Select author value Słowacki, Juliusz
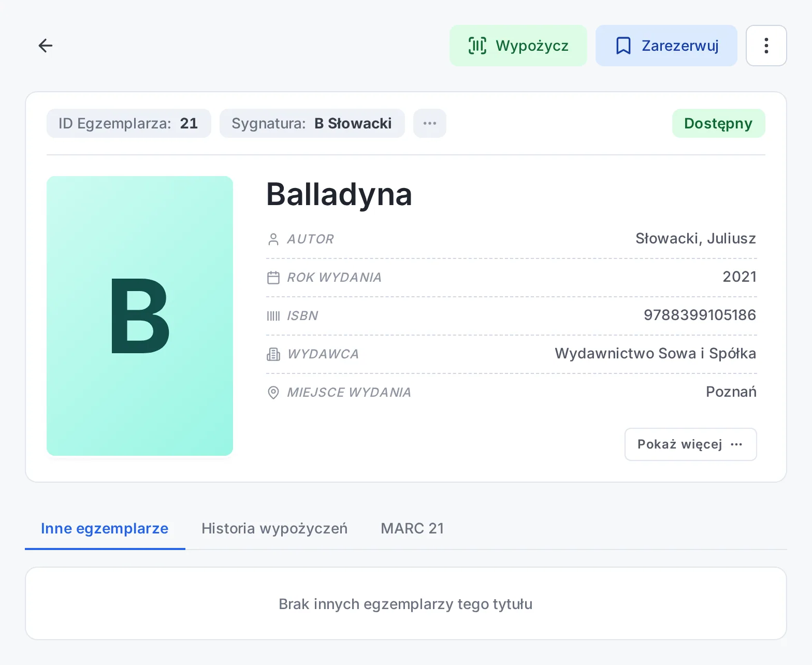This screenshot has height=665, width=812. point(695,238)
